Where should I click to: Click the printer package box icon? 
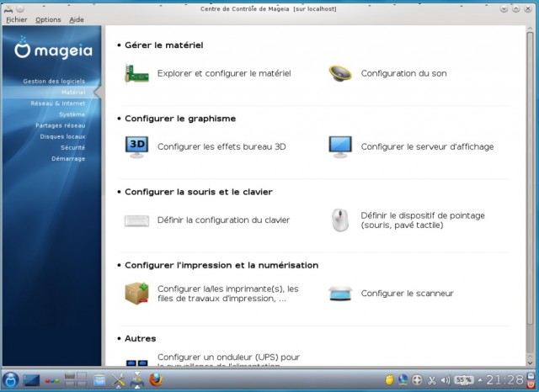136,294
